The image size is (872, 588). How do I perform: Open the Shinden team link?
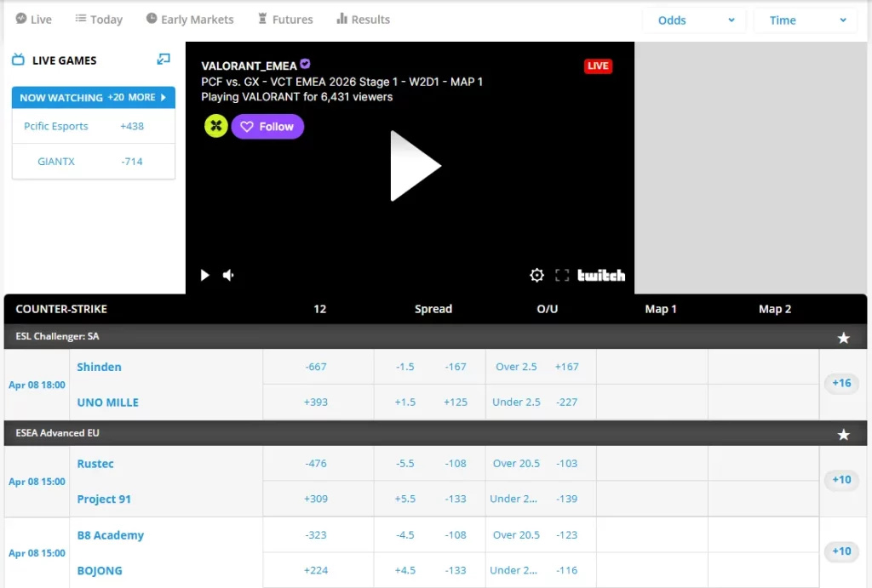(99, 367)
